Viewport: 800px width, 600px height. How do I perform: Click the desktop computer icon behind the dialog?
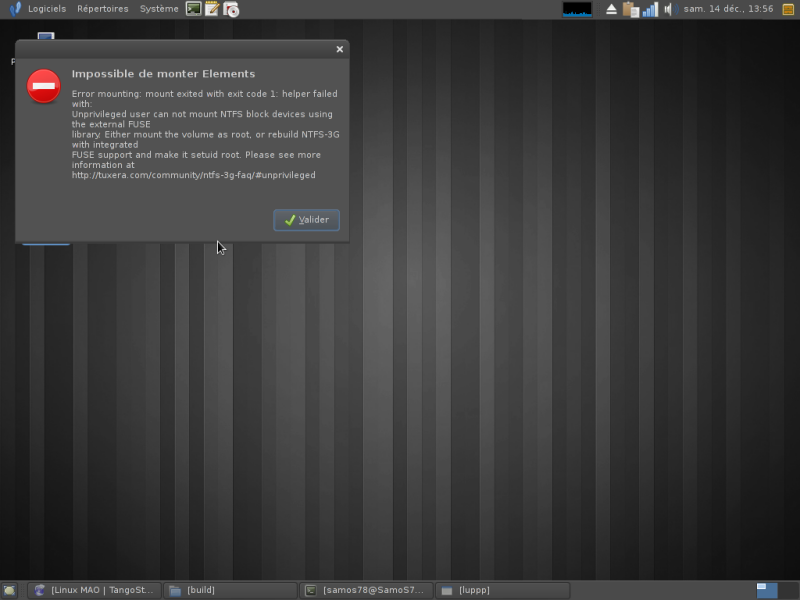(x=46, y=36)
